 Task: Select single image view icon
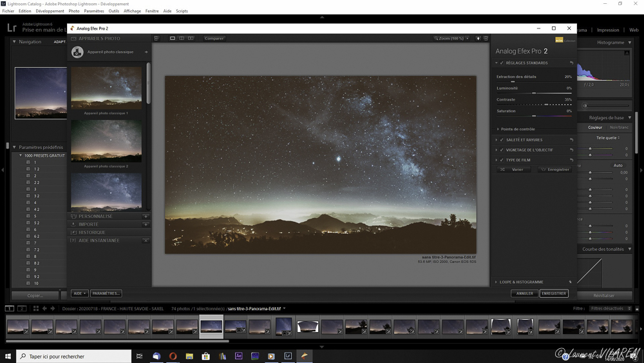(173, 39)
